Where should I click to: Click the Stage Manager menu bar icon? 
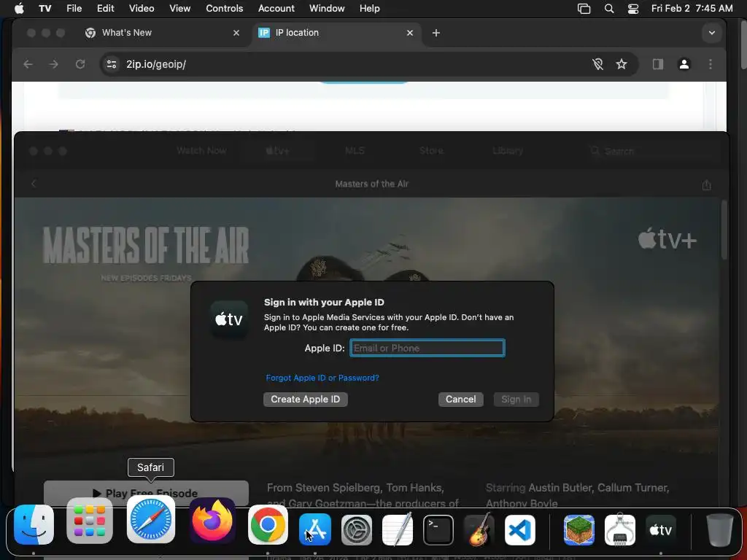(584, 9)
